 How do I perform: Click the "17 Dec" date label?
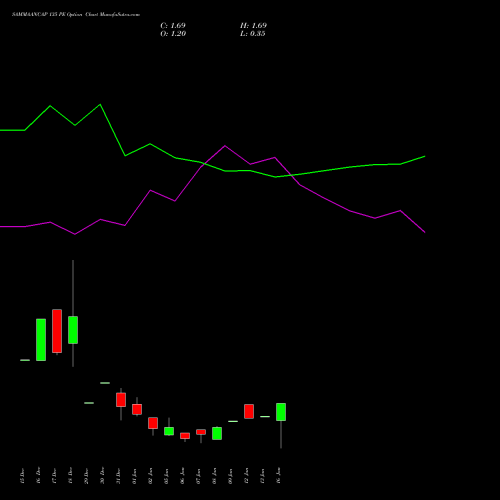(x=54, y=476)
